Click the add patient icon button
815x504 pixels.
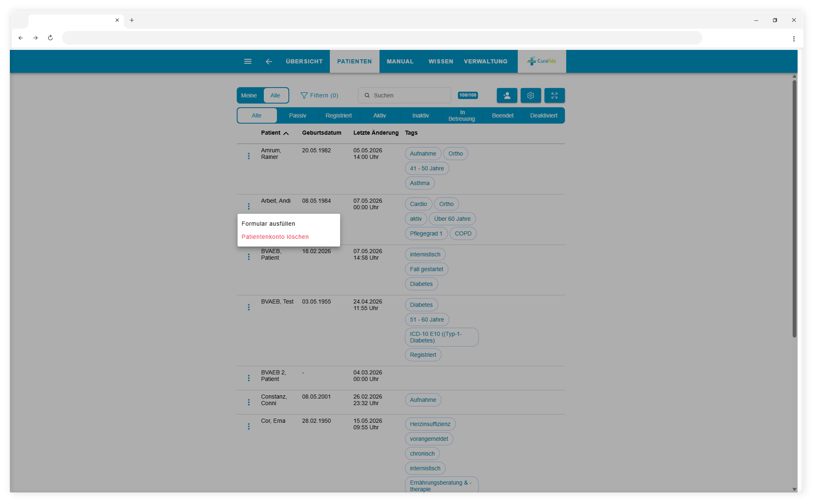tap(507, 96)
